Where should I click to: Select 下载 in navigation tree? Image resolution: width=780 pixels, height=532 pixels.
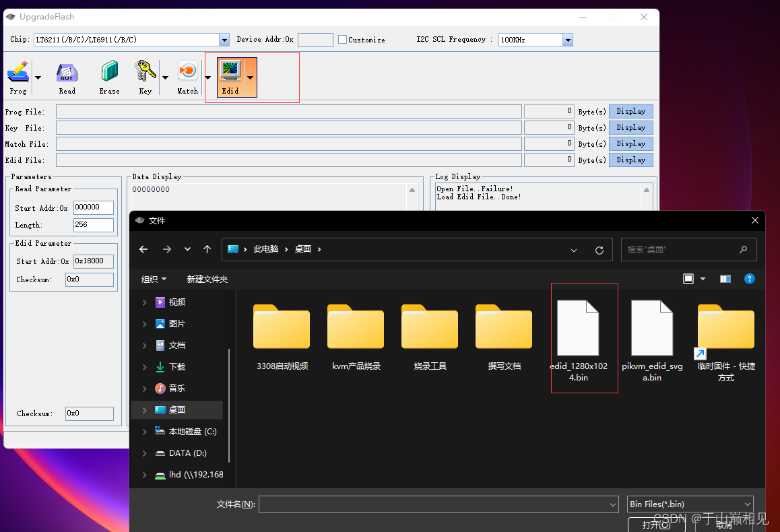[176, 367]
